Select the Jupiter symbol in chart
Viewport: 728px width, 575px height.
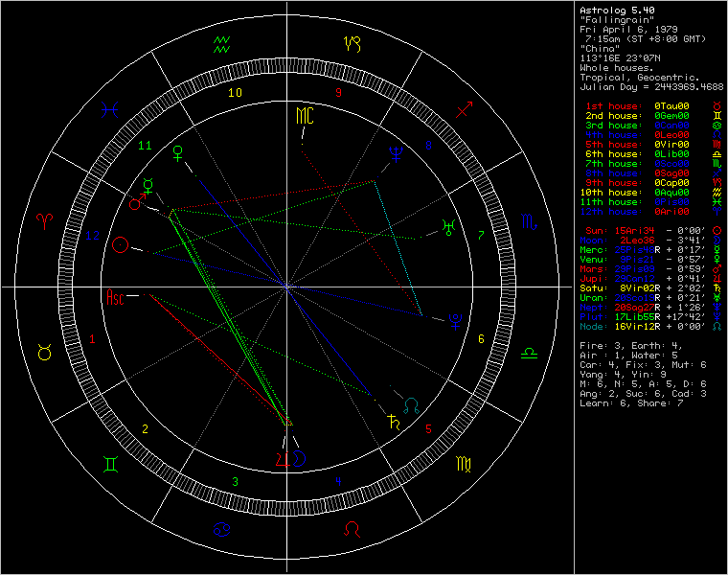click(284, 459)
